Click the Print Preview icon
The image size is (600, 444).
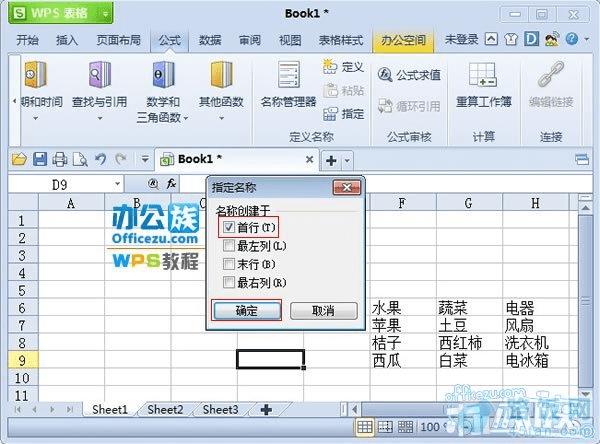(x=80, y=159)
